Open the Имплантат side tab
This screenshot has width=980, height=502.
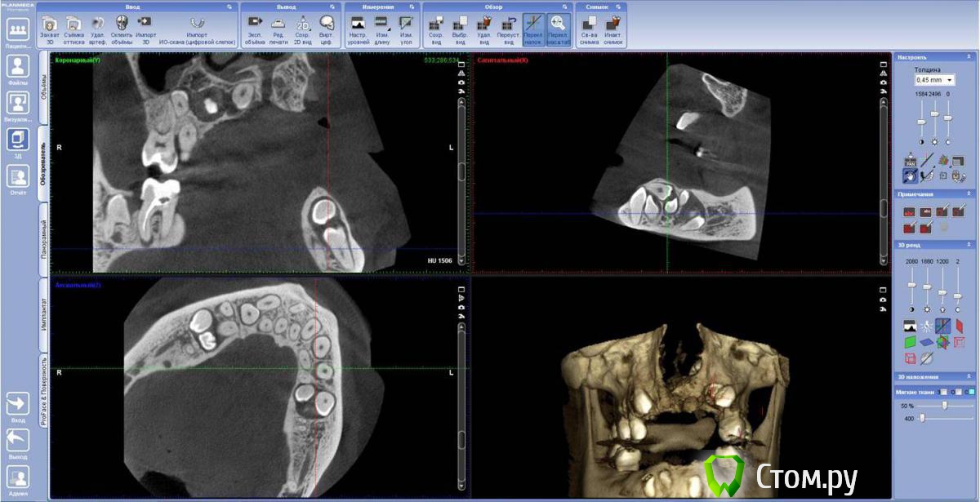pos(43,314)
